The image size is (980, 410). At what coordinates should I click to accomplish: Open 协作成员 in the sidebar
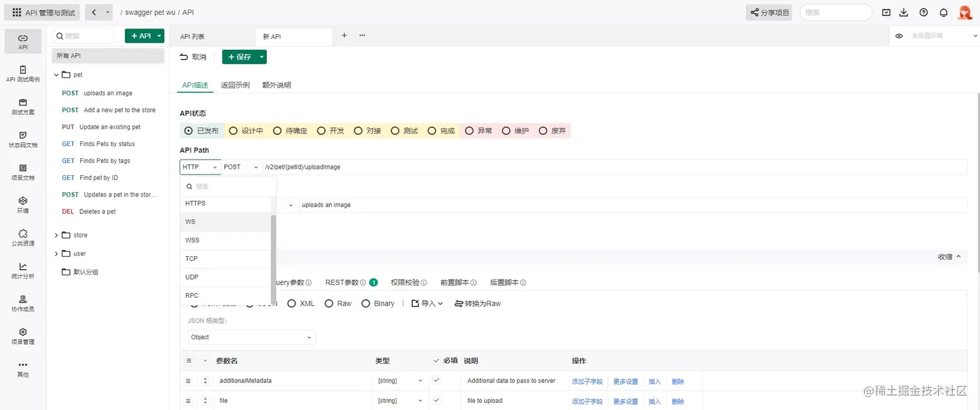(x=23, y=303)
